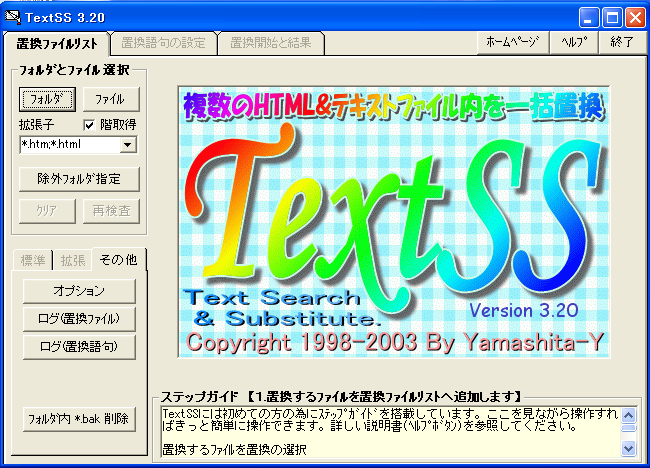Click the ホームページ button
The height and width of the screenshot is (468, 650).
[x=512, y=42]
